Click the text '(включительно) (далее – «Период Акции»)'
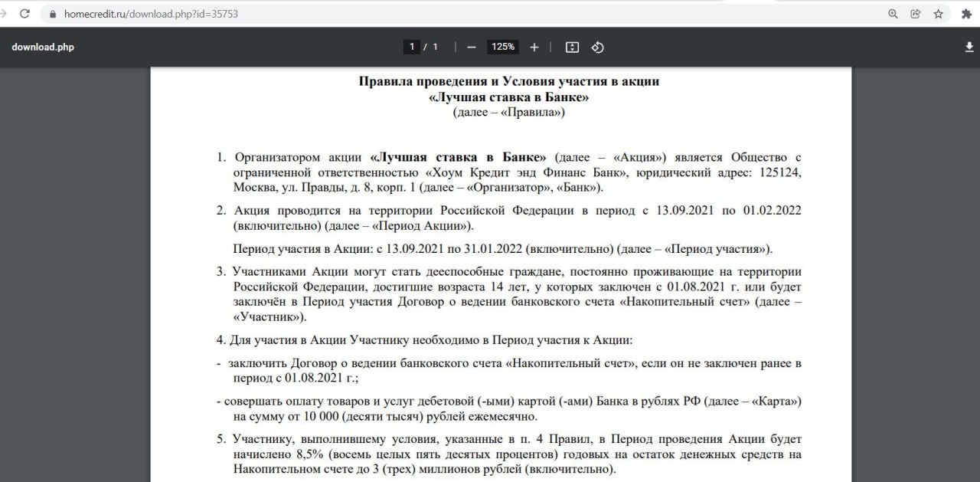Image resolution: width=980 pixels, height=482 pixels. tap(354, 226)
